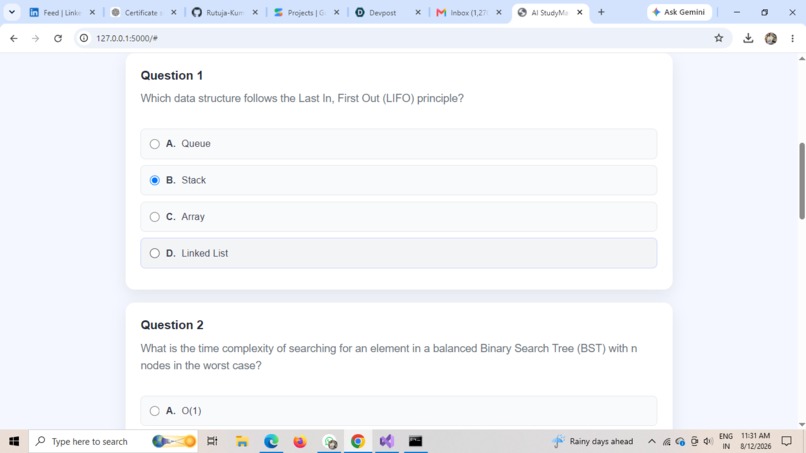
Task: Reload the current page
Action: (x=58, y=38)
